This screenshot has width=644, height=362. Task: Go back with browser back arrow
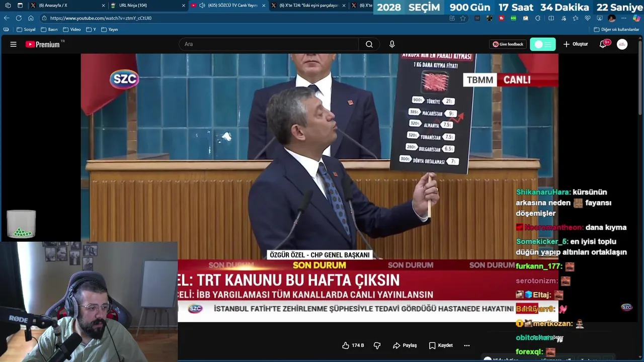(x=7, y=18)
